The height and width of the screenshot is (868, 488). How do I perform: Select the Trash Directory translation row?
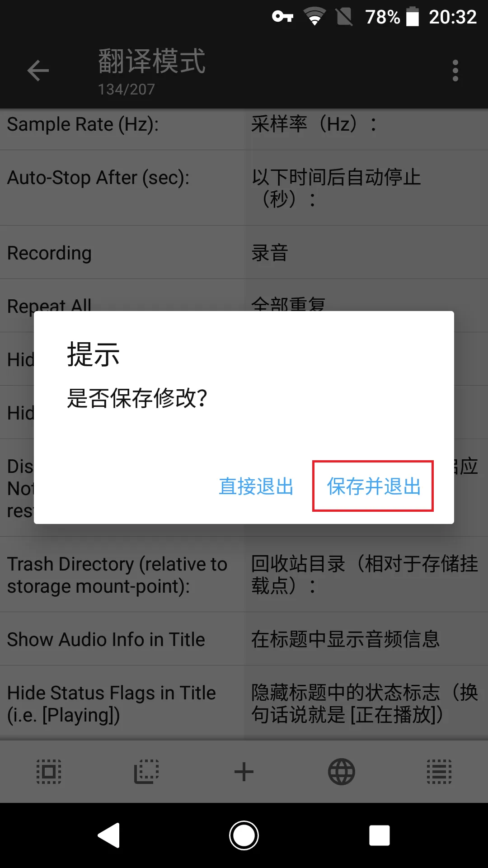click(244, 575)
